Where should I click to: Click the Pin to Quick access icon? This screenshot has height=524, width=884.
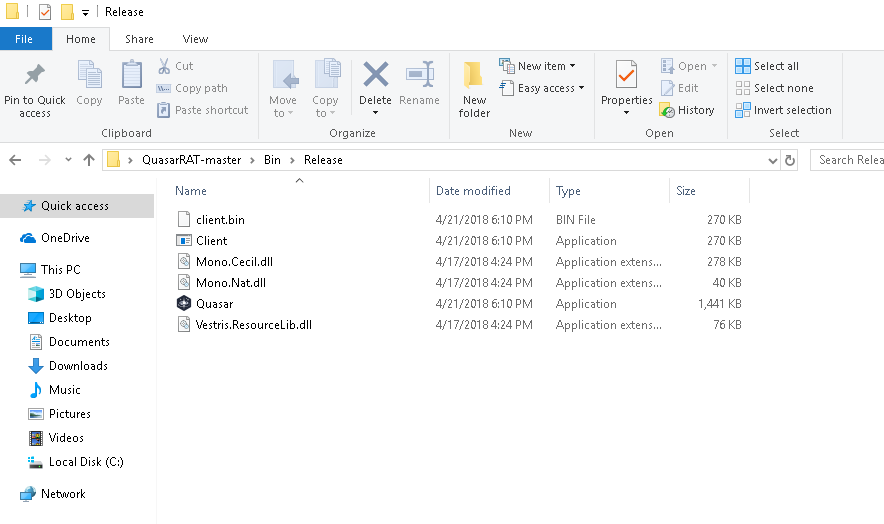coord(34,75)
